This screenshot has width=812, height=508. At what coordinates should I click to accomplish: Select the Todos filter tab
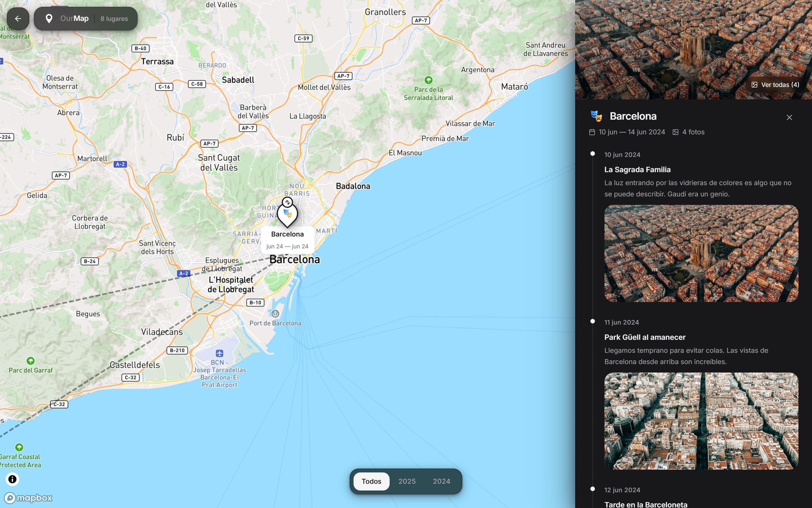(371, 481)
